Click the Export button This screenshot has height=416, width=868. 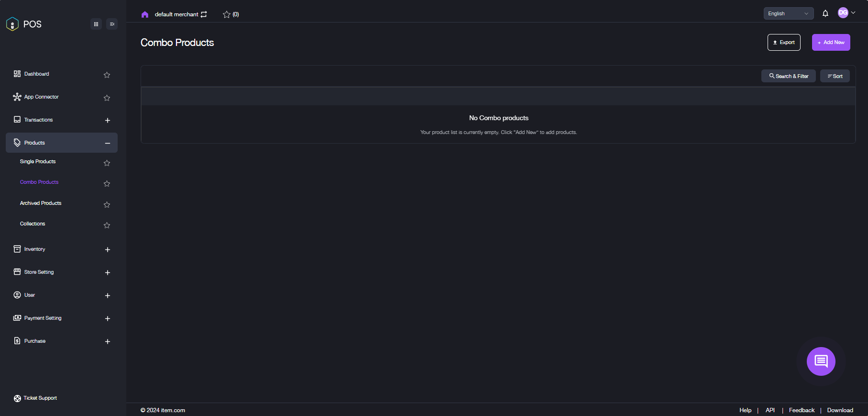point(784,42)
